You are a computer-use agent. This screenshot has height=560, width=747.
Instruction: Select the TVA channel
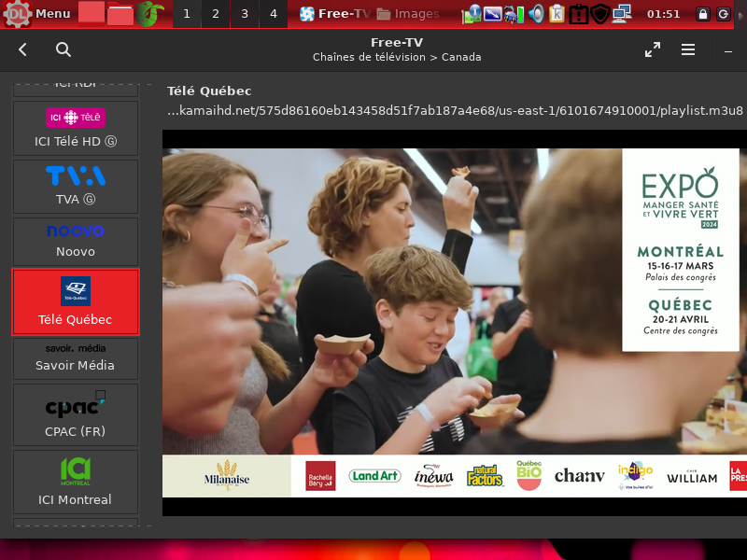[76, 187]
